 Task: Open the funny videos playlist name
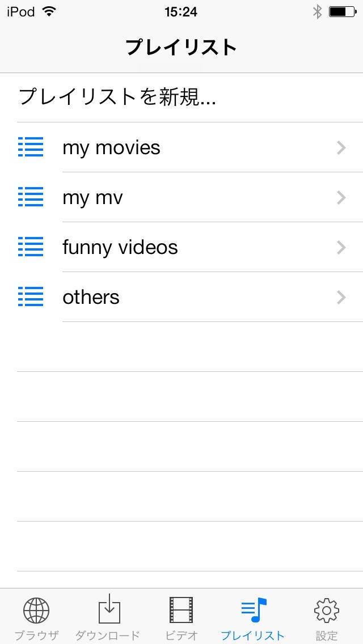click(x=120, y=247)
